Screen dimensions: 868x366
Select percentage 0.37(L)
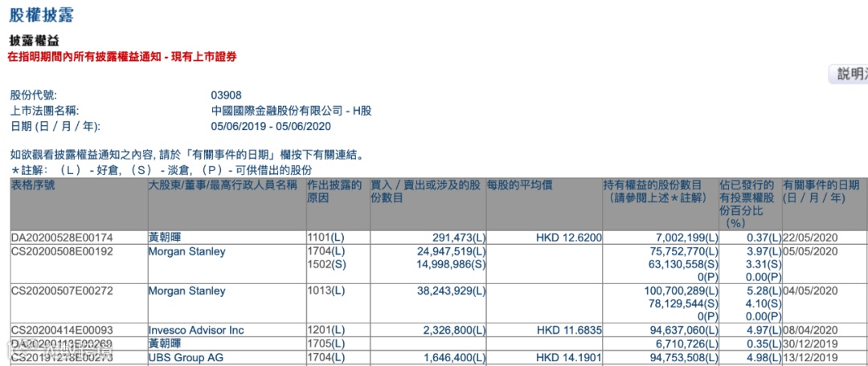click(x=764, y=238)
